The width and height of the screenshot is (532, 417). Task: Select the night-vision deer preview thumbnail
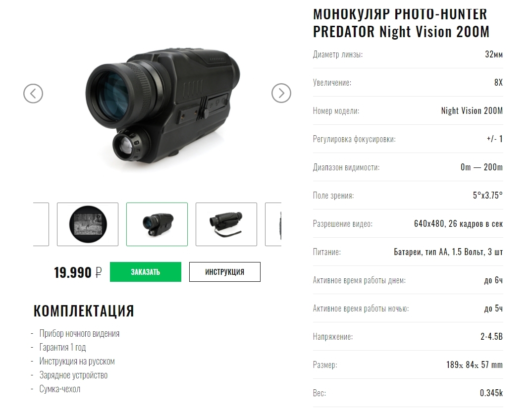[88, 224]
